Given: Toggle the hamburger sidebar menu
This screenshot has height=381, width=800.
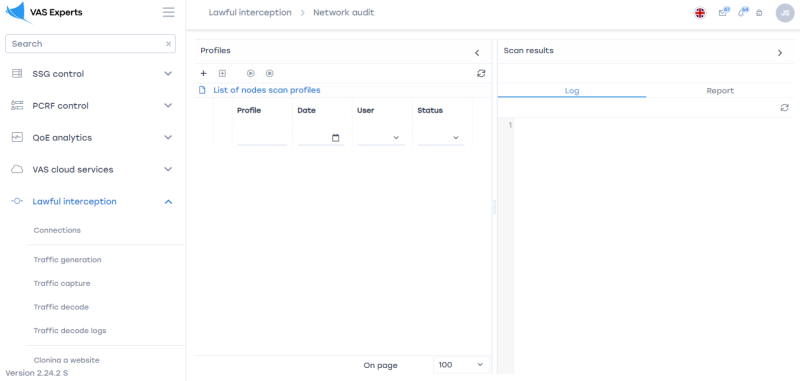Looking at the screenshot, I should pos(168,12).
